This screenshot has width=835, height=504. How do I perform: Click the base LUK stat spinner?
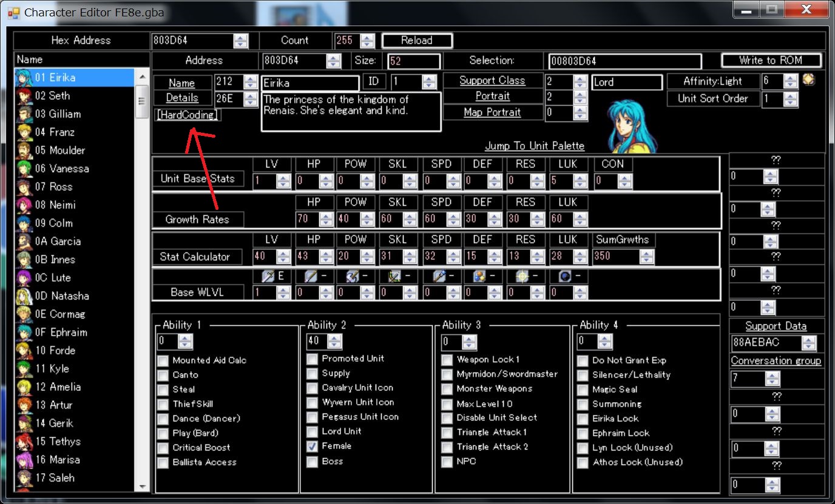[581, 181]
